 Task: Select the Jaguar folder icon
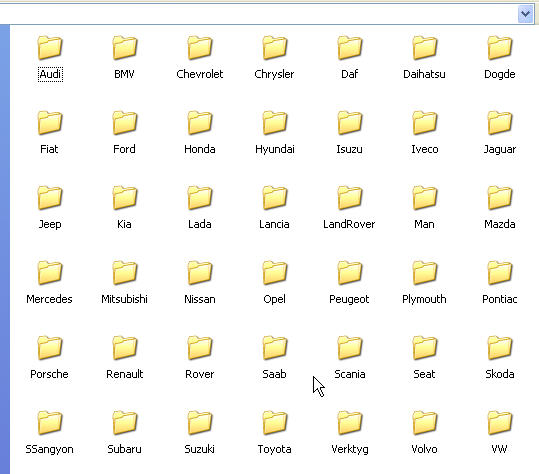pos(499,122)
